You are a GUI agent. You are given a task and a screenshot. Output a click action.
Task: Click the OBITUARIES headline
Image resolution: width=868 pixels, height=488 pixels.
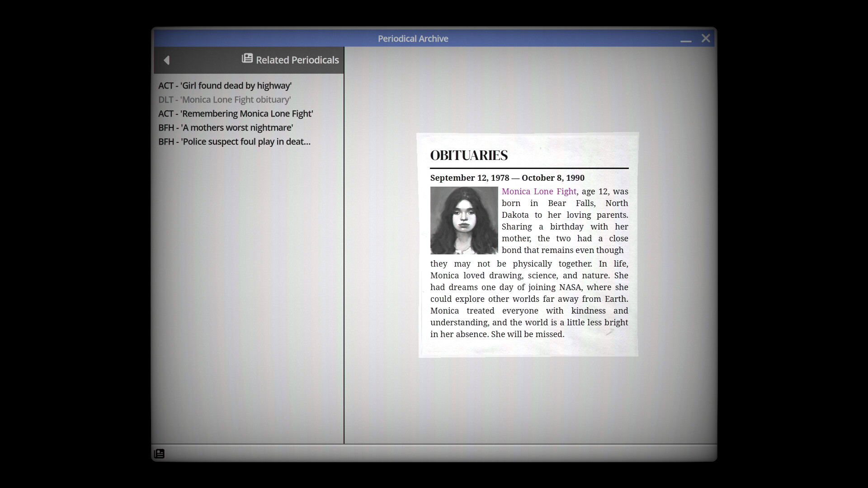tap(469, 155)
